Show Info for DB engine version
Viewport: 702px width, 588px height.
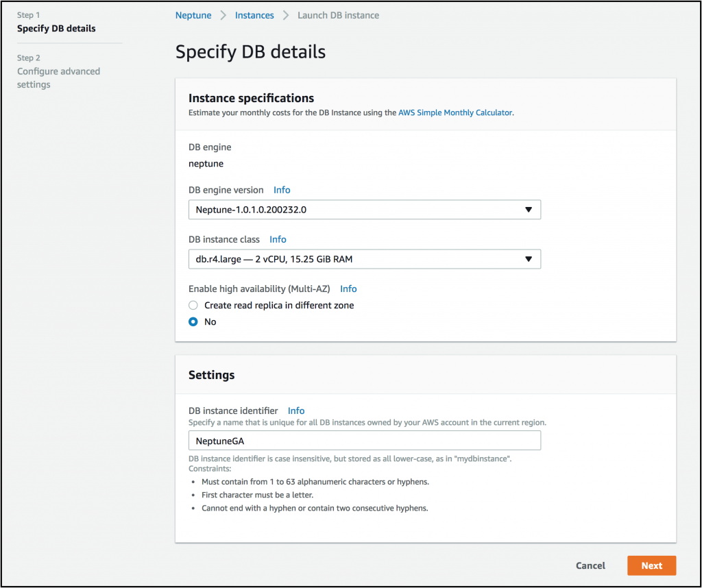[282, 190]
